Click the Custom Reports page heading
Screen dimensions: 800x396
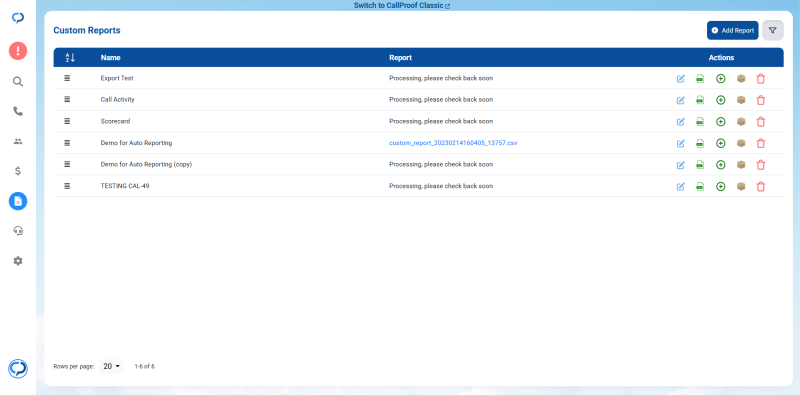[87, 31]
